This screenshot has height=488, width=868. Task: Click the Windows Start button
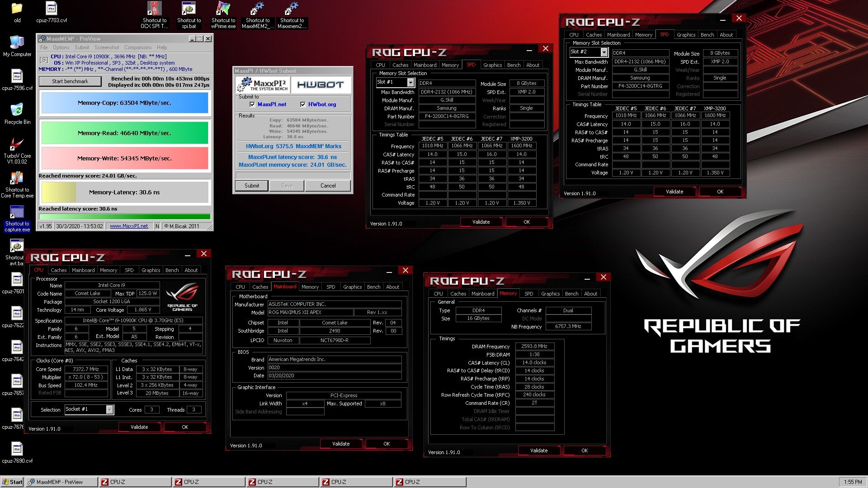point(12,482)
